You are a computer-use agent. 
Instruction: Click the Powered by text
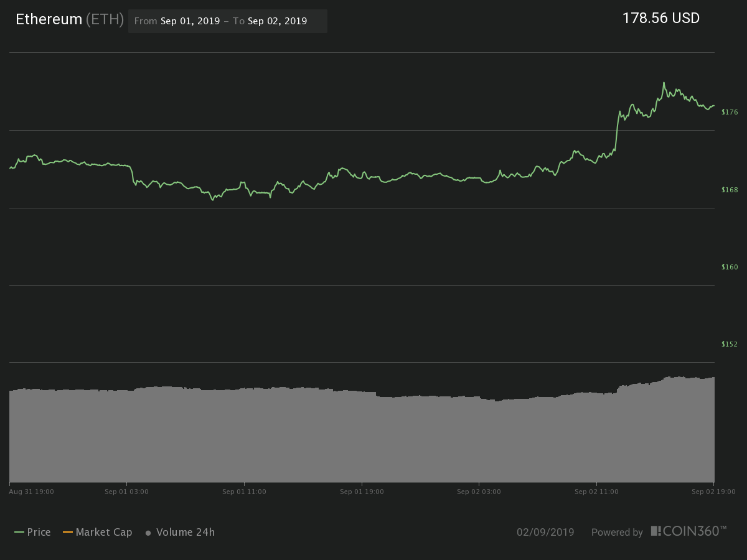(617, 533)
